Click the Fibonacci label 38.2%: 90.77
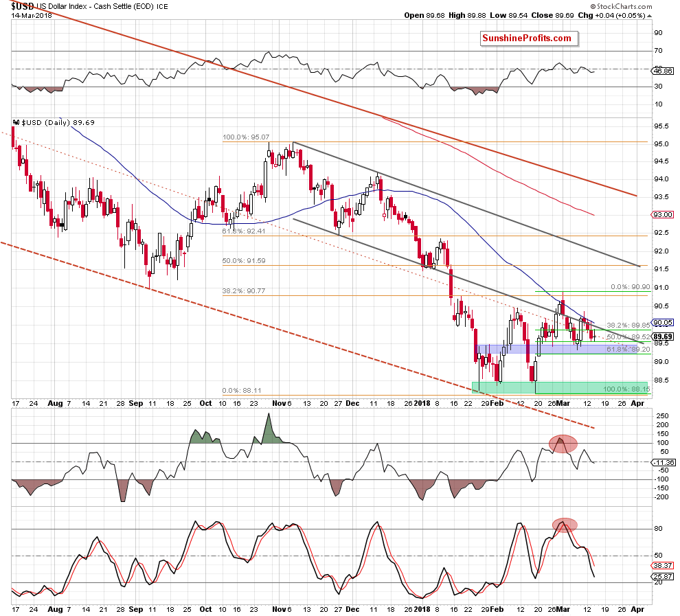680x616 pixels. point(244,291)
